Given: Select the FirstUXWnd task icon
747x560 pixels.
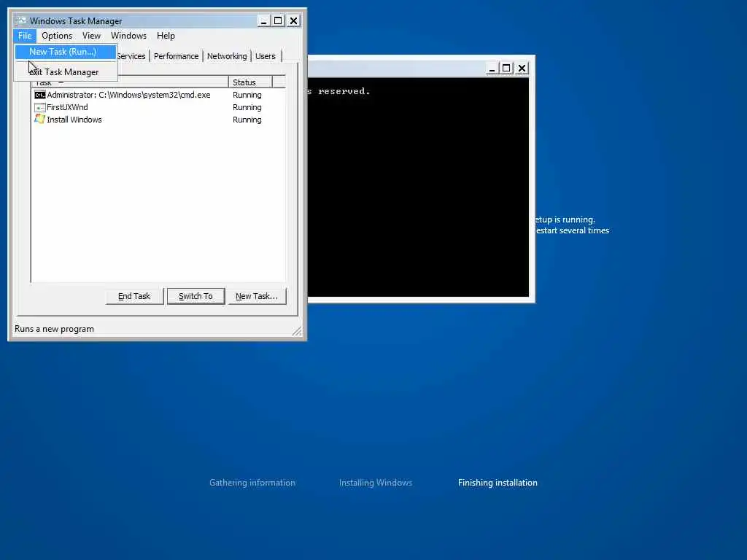Looking at the screenshot, I should click(40, 107).
